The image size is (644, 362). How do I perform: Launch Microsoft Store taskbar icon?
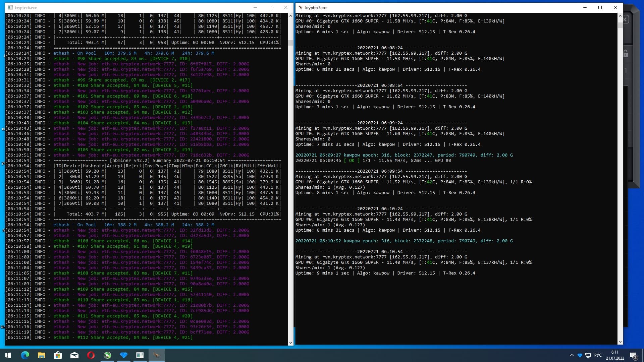point(58,355)
